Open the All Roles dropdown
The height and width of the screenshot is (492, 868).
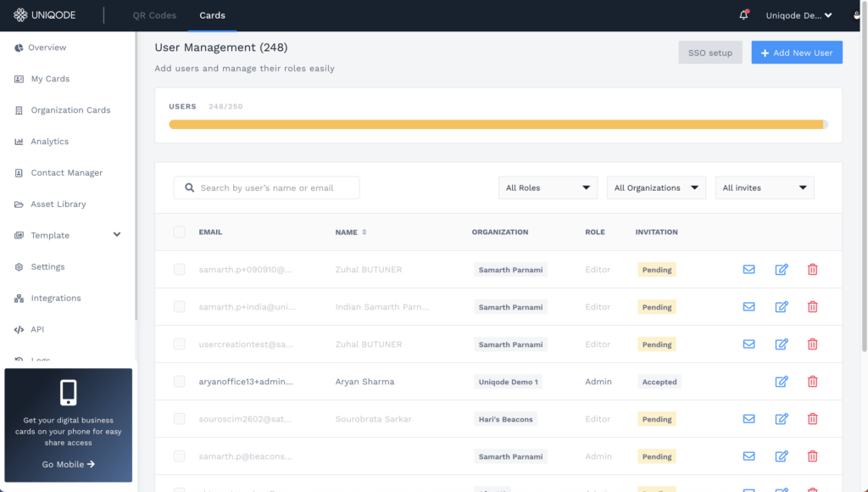548,187
